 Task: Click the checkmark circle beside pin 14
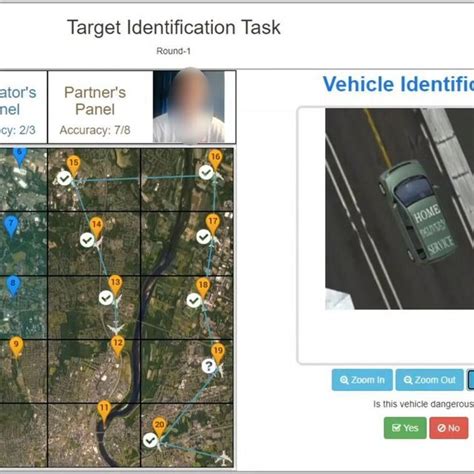point(87,240)
